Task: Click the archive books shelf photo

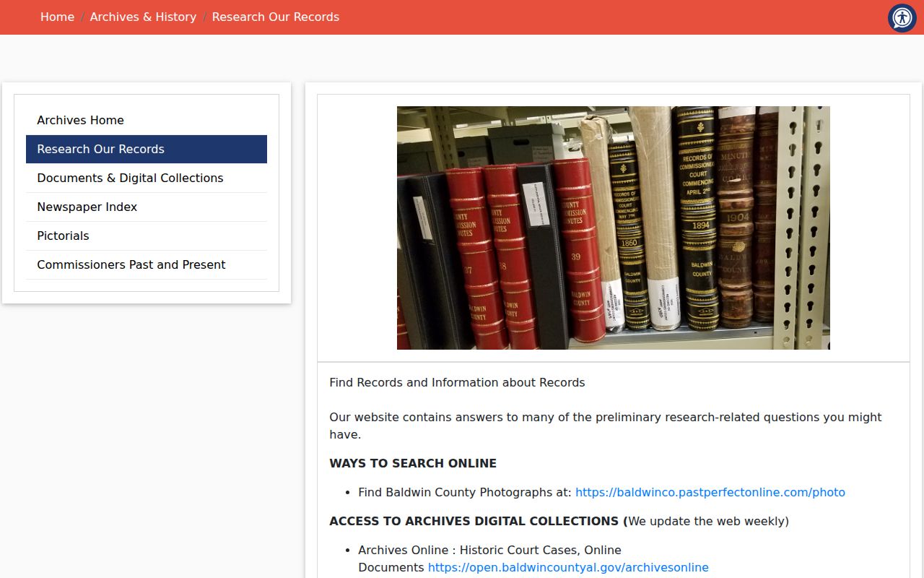Action: pos(614,228)
